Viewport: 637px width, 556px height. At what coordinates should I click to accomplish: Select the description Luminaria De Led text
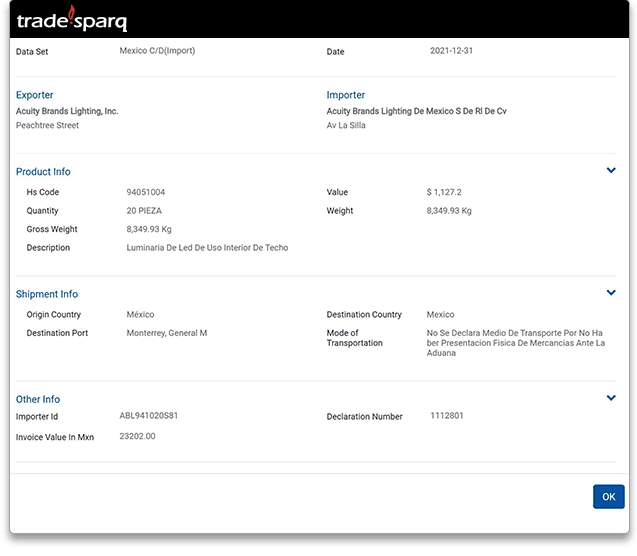click(x=207, y=247)
